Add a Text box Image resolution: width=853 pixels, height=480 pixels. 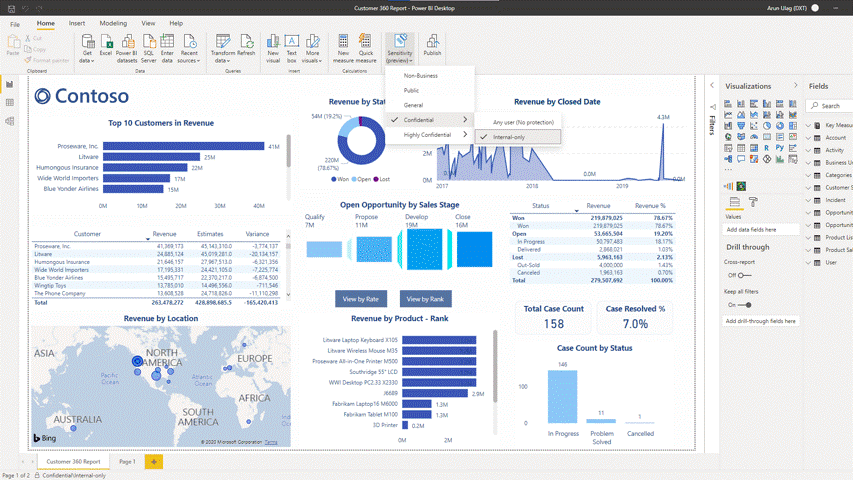pos(292,48)
